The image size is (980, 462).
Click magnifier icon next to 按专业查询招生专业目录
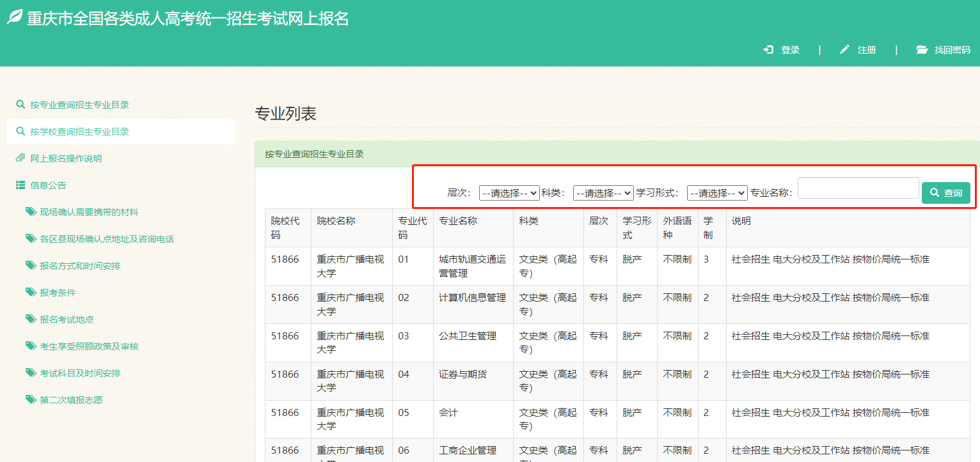[x=20, y=104]
